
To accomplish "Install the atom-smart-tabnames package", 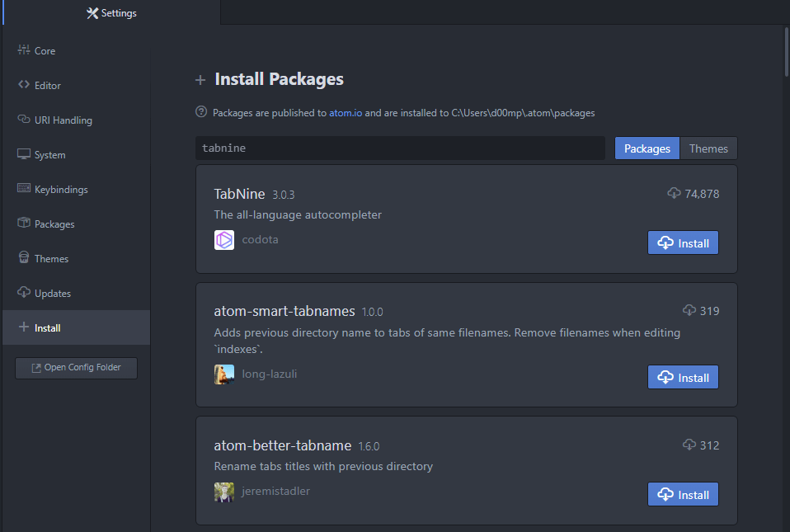I will coord(683,378).
